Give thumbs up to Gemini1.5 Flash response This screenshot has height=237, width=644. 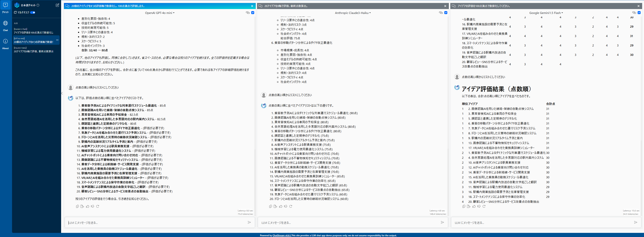[x=474, y=207]
